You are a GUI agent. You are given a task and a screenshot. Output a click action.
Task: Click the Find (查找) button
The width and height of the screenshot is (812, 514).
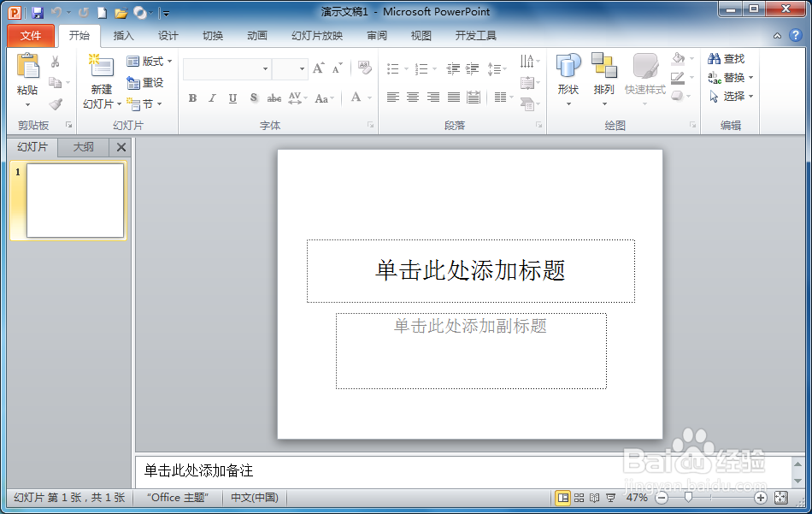[726, 59]
